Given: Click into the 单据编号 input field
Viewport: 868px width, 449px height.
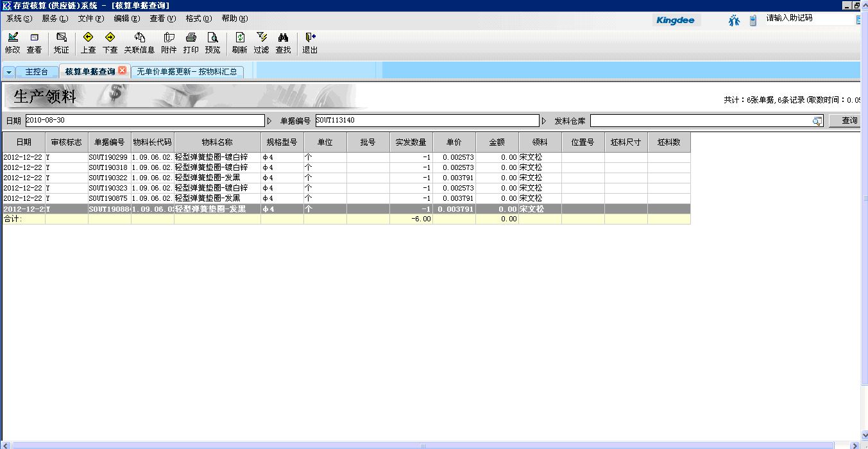Looking at the screenshot, I should point(427,121).
